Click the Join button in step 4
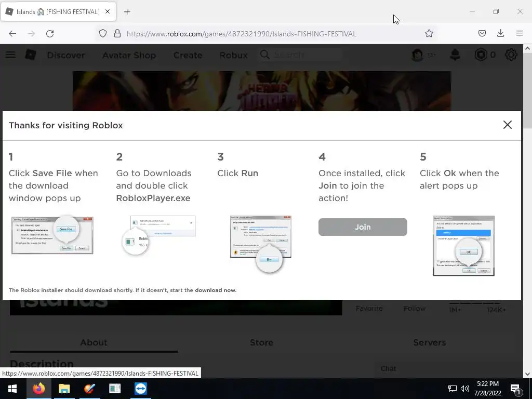This screenshot has width=532, height=399. tap(363, 227)
